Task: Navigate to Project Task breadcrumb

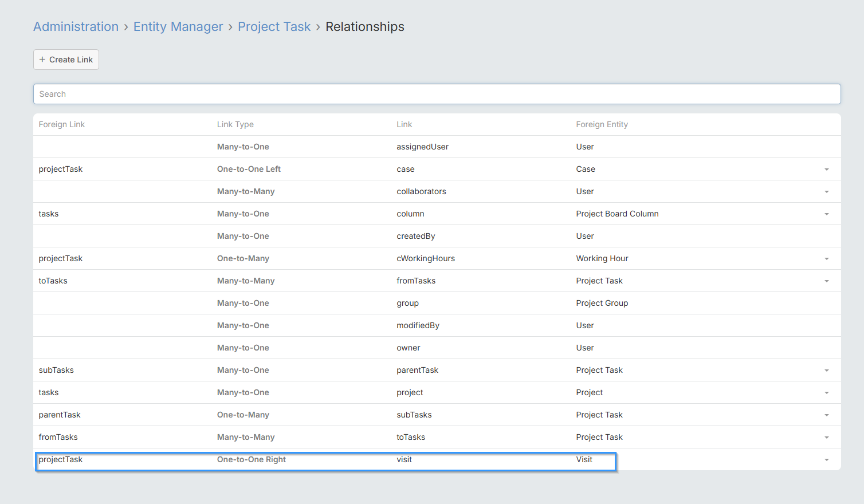Action: click(x=274, y=27)
